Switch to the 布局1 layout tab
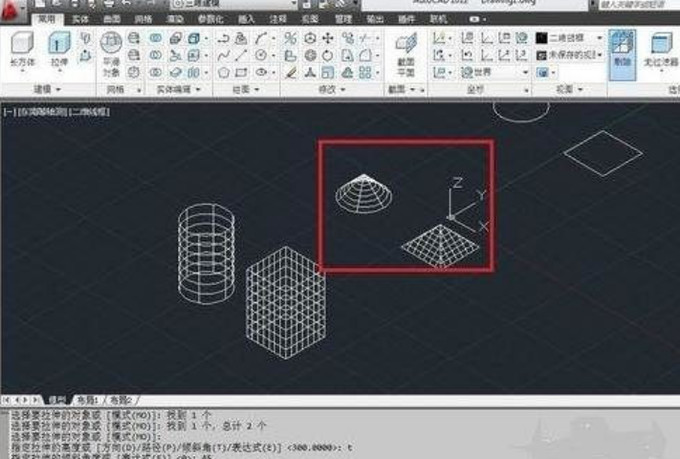The image size is (680, 459). pyautogui.click(x=93, y=399)
